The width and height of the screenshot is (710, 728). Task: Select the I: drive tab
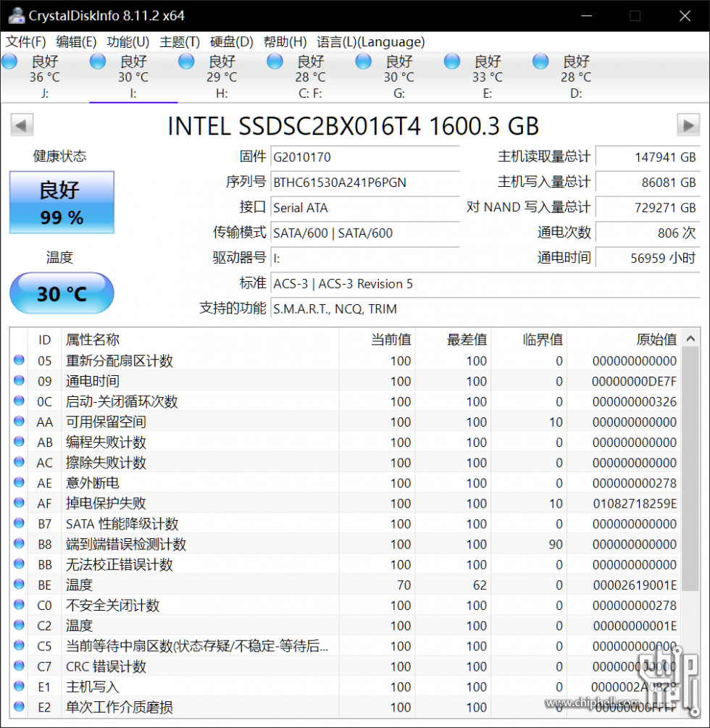(x=133, y=77)
